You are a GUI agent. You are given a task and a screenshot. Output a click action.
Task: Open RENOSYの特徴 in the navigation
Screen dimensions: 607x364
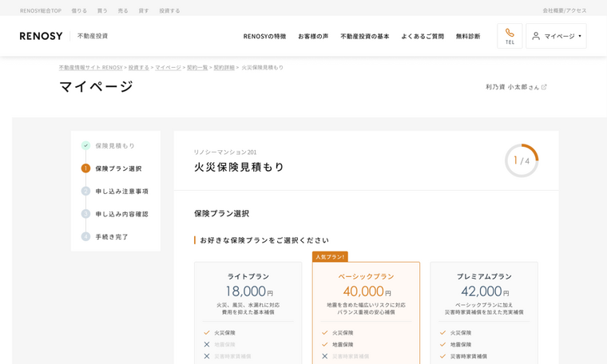pyautogui.click(x=265, y=37)
